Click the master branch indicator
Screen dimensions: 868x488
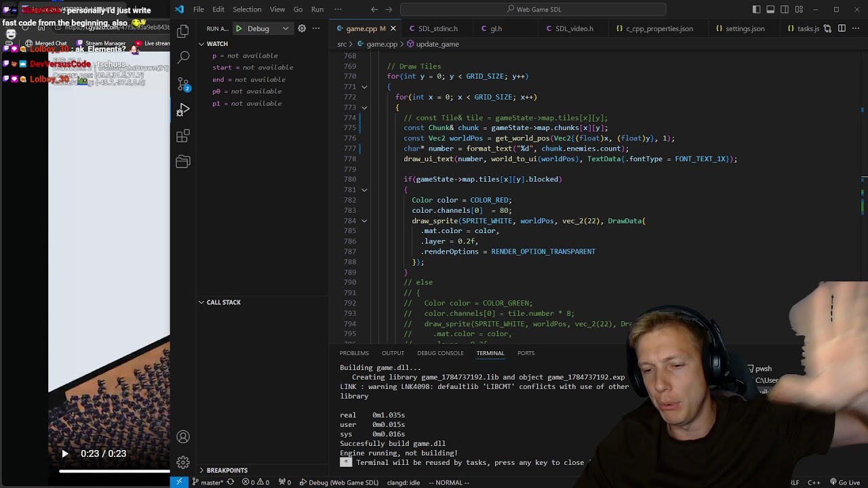pyautogui.click(x=208, y=483)
